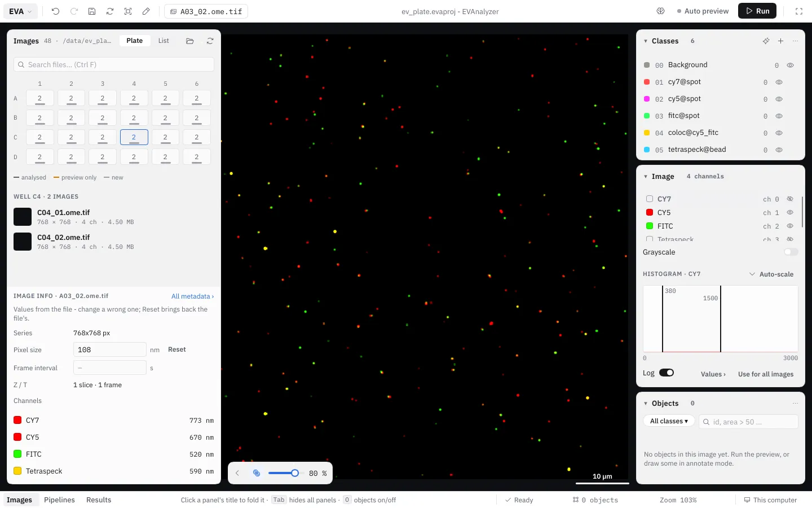Click the save project icon

pos(92,11)
